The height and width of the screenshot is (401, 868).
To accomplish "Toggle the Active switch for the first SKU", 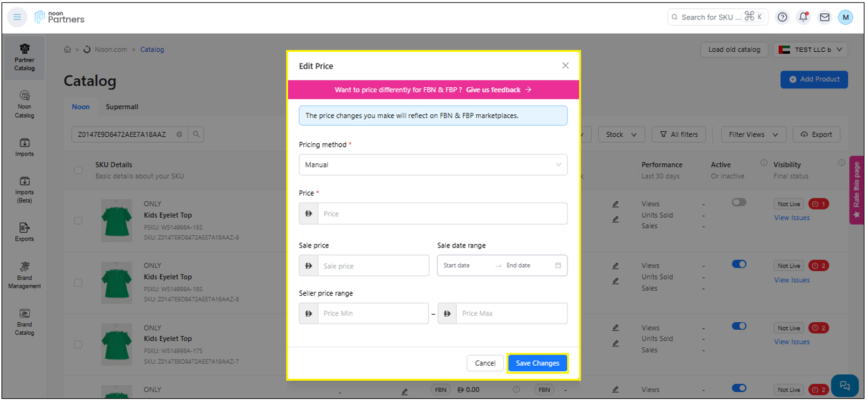I will coord(739,203).
